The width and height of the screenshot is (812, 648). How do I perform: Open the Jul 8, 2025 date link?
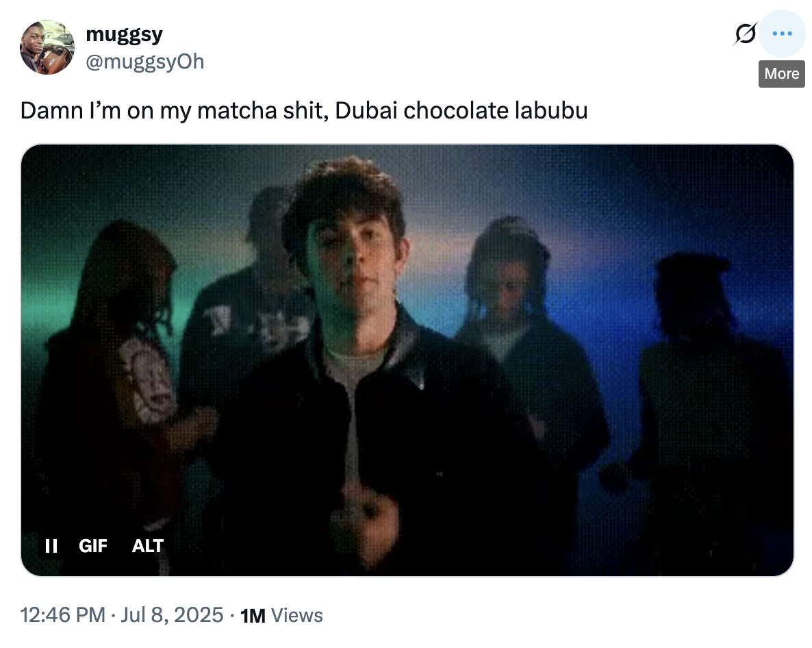pyautogui.click(x=172, y=615)
